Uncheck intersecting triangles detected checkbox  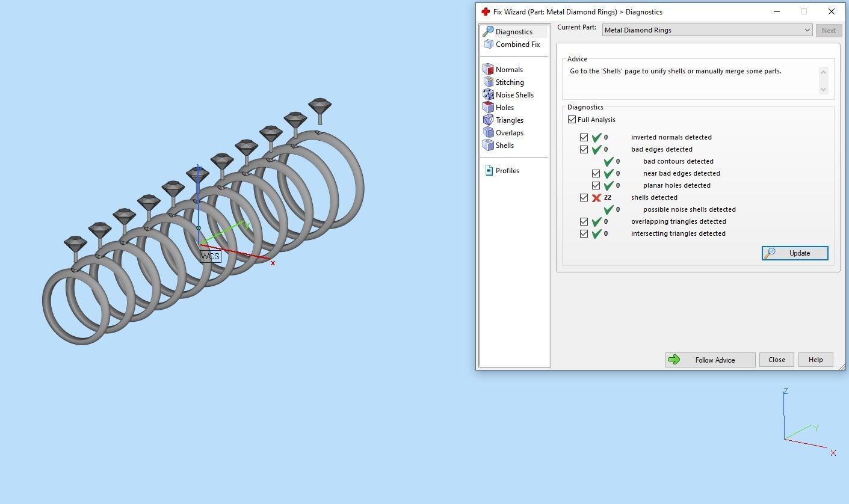[584, 233]
